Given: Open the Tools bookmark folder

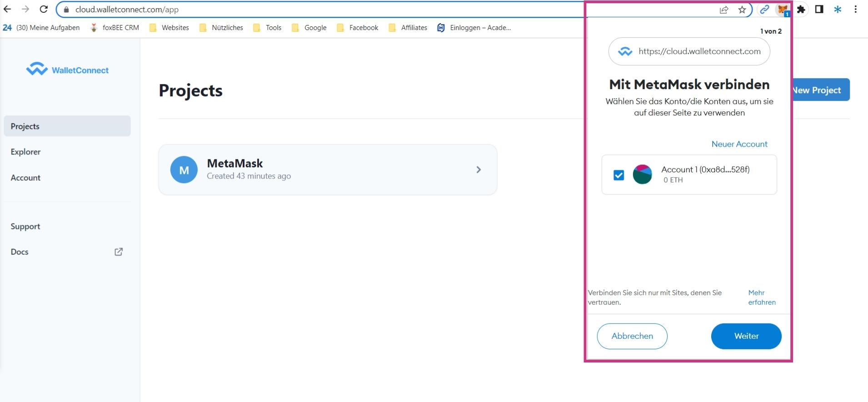Looking at the screenshot, I should 268,28.
